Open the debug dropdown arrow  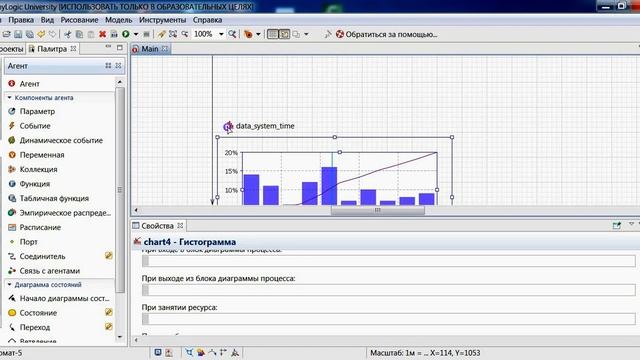(x=258, y=34)
